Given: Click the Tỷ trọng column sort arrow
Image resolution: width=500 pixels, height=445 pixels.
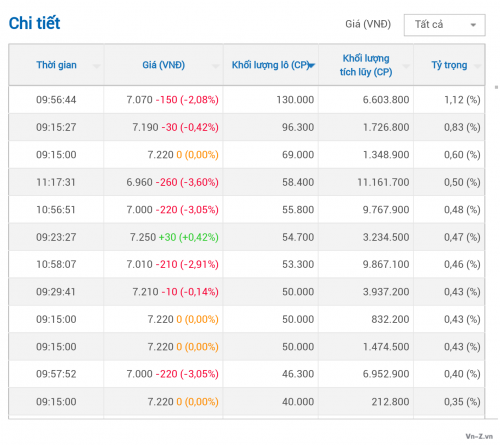Looking at the screenshot, I should coord(478,66).
